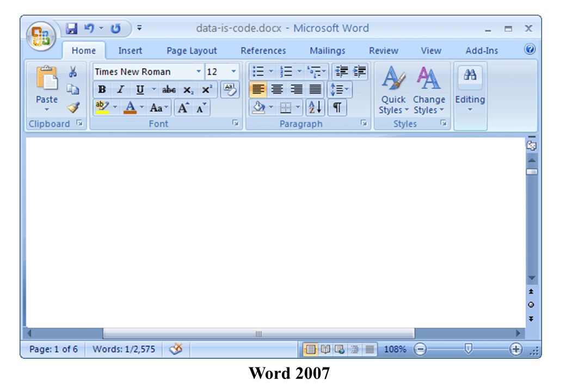Toggle show paragraph marks
The height and width of the screenshot is (392, 566).
pos(337,107)
